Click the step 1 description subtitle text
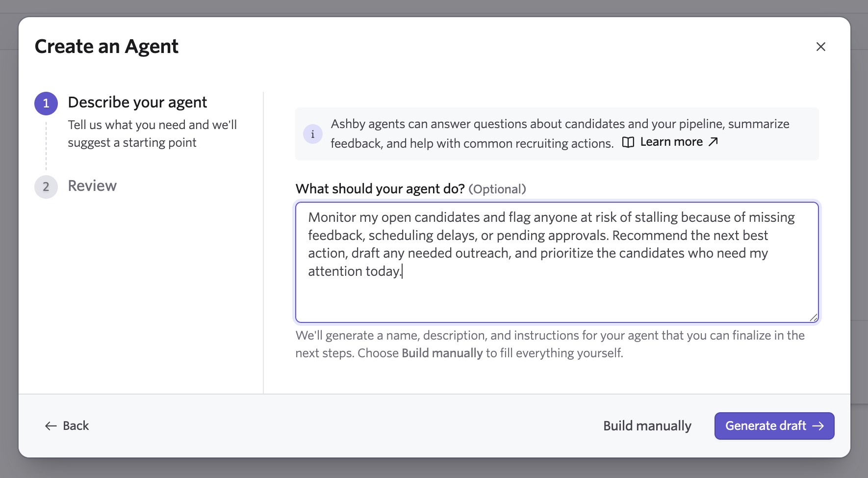Screen dimensions: 868x478 [153, 133]
